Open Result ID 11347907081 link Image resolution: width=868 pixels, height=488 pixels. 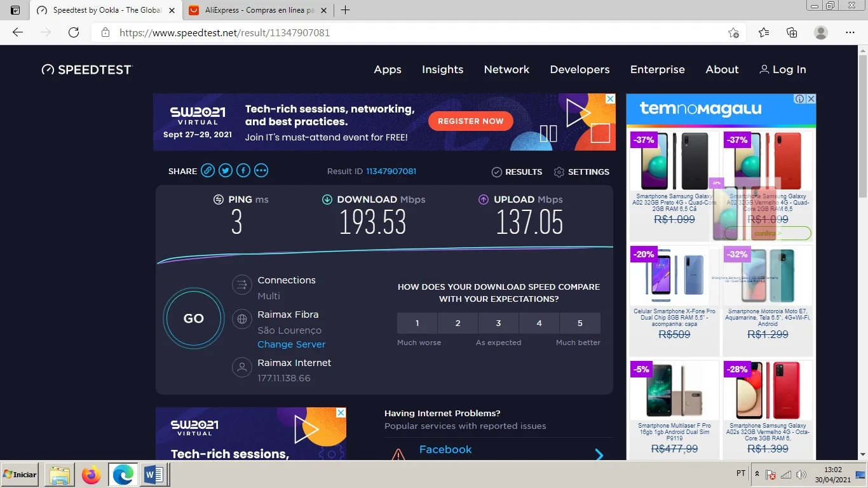pyautogui.click(x=391, y=172)
